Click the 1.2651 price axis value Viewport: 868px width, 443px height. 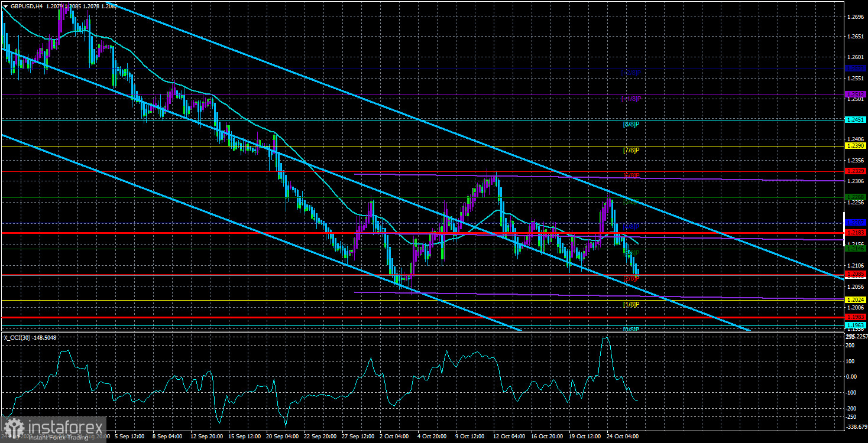(x=855, y=37)
